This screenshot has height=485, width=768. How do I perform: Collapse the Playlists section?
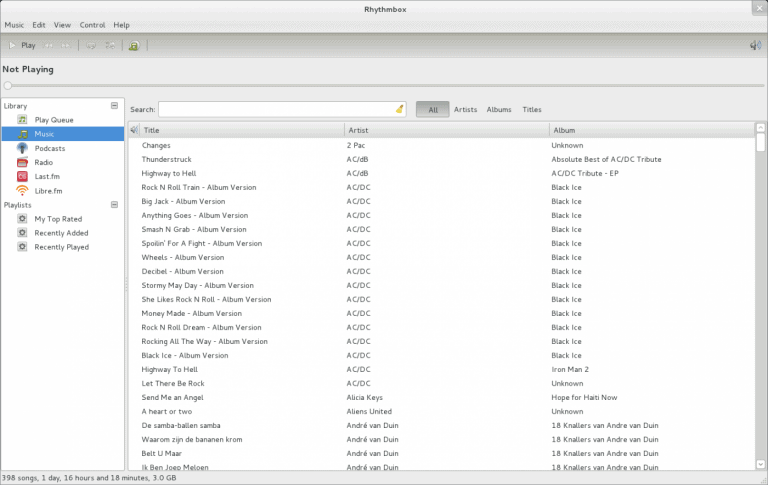(x=114, y=204)
